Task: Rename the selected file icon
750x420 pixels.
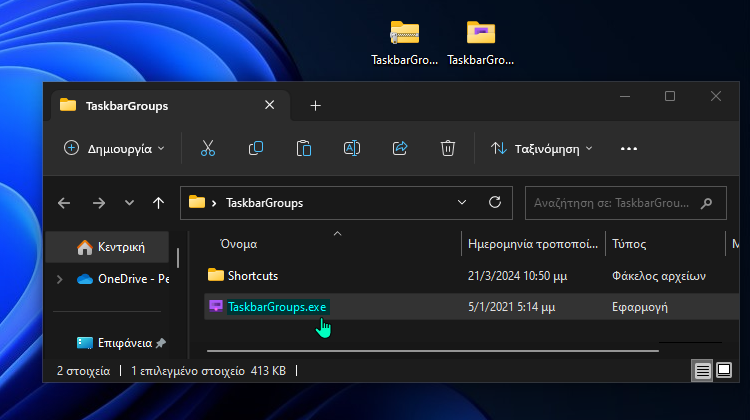Action: (352, 148)
